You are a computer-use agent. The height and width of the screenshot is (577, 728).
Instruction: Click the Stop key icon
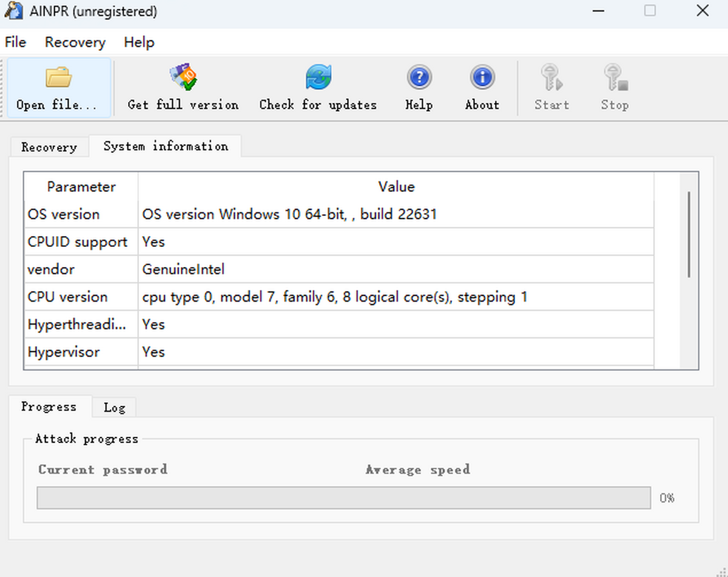pos(615,78)
